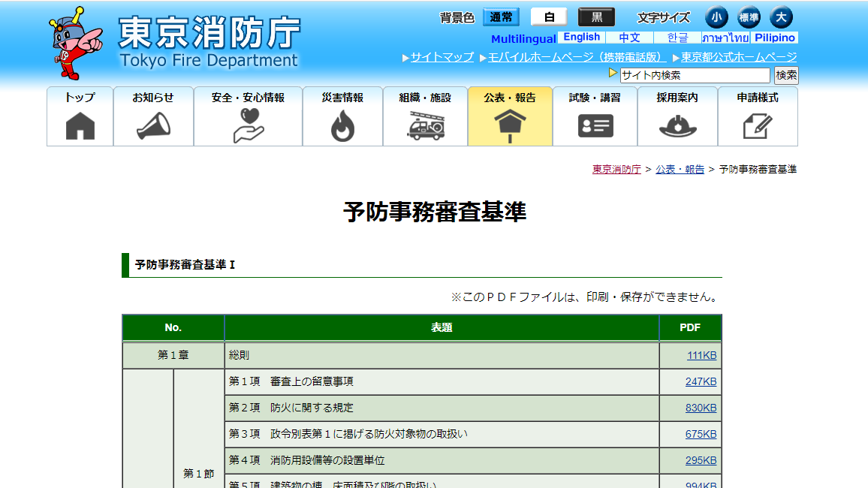Select the 試験・講習 tab label
Image resolution: width=868 pixels, height=488 pixels.
pos(595,98)
